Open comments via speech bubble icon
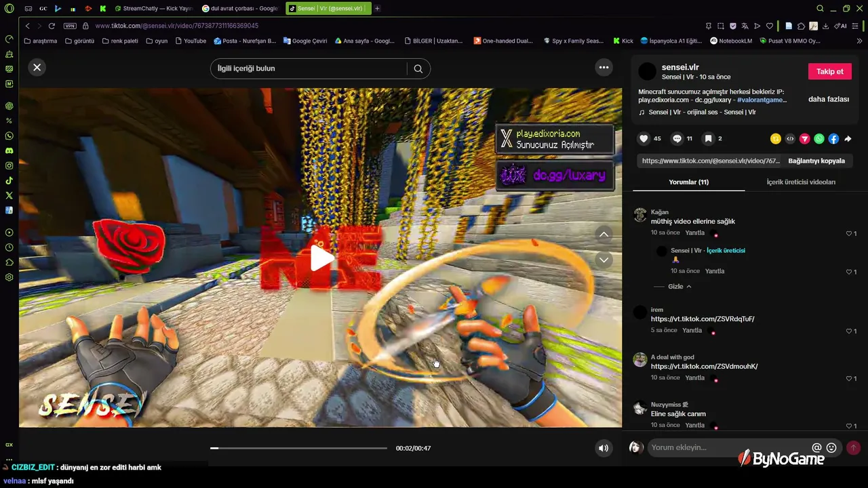868x488 pixels. pos(677,138)
